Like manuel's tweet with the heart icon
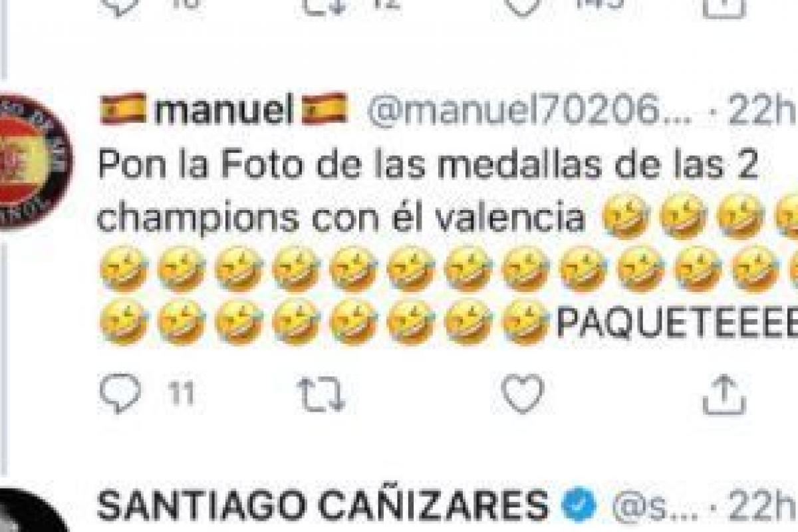This screenshot has height=532, width=798. point(523,394)
